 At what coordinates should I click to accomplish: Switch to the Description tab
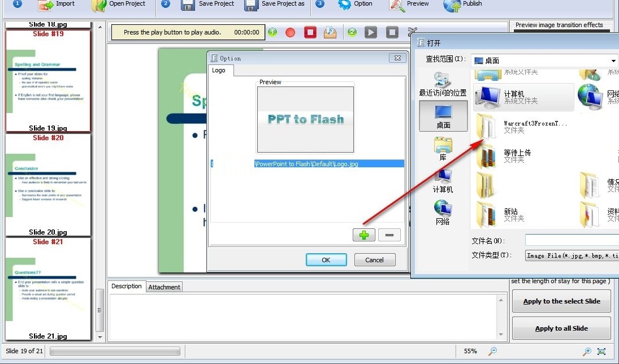(x=126, y=286)
